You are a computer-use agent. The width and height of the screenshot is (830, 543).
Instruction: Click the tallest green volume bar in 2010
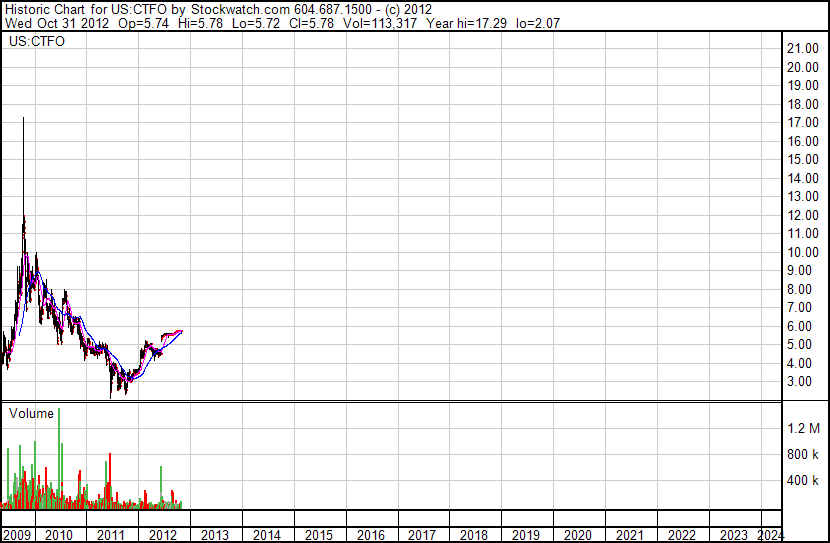click(x=59, y=458)
